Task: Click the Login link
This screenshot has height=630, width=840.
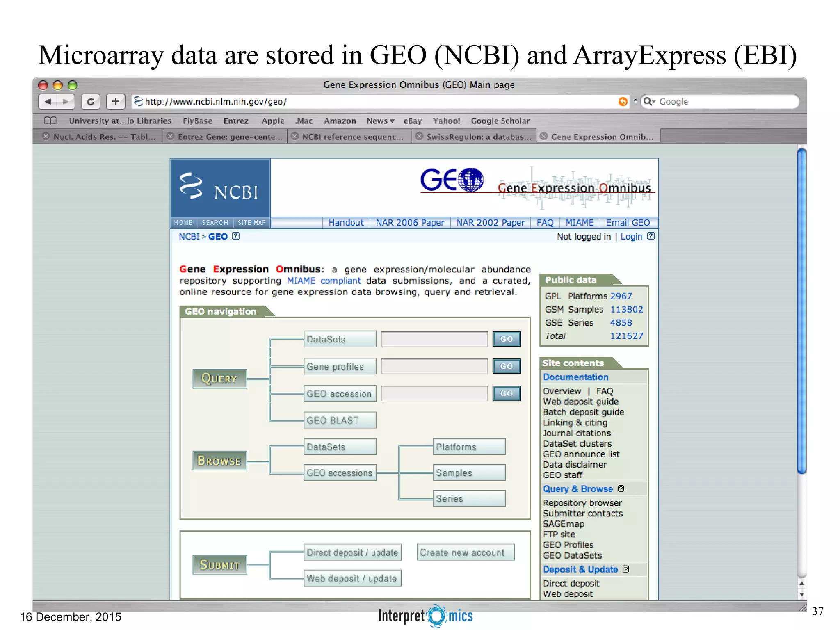Action: [x=631, y=237]
